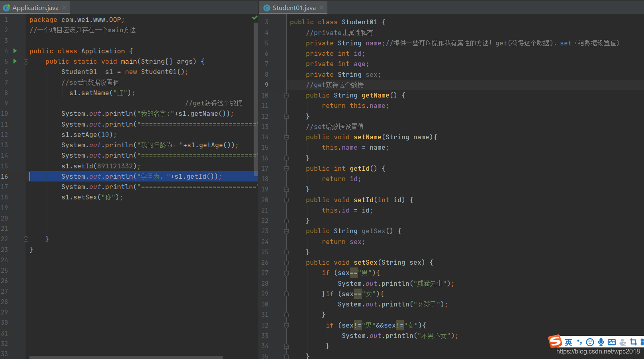Run main method using gutter arrow
The height and width of the screenshot is (359, 644).
(15, 61)
